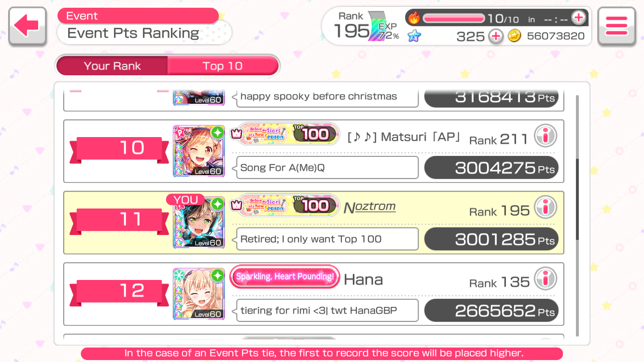Tap the pink back arrow button

[x=28, y=27]
